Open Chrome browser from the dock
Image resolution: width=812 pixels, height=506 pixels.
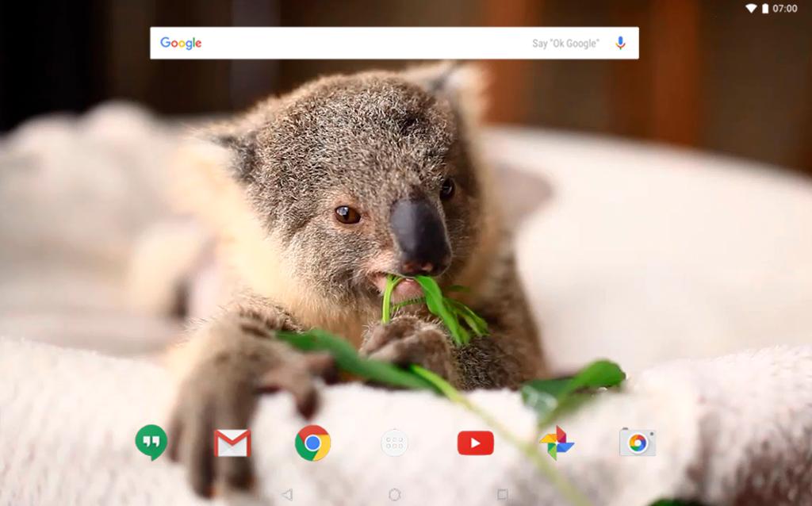tap(312, 443)
